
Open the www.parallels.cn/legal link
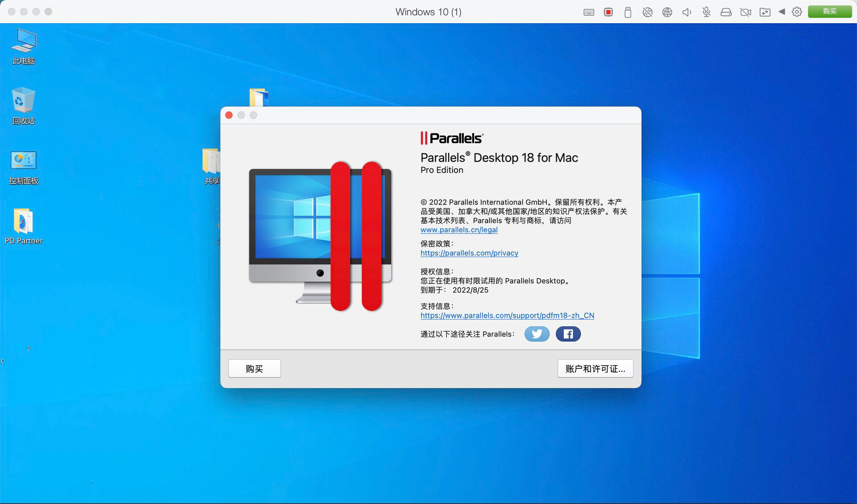coord(459,230)
